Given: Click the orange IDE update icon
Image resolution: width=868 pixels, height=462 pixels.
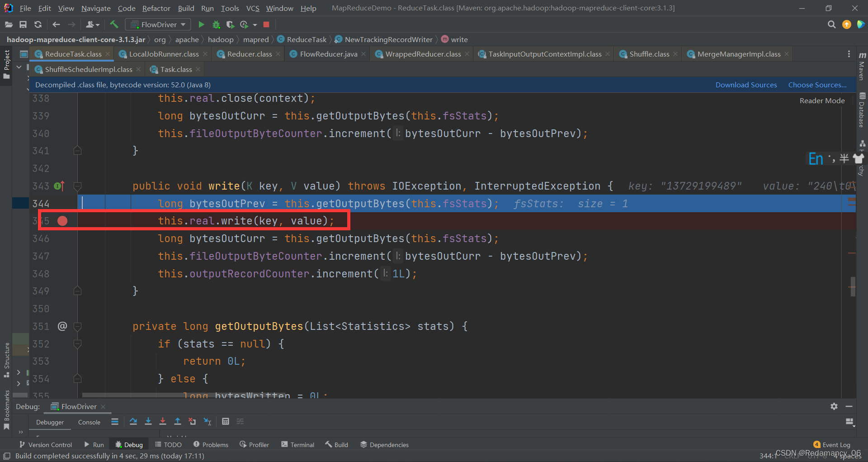Looking at the screenshot, I should [847, 24].
